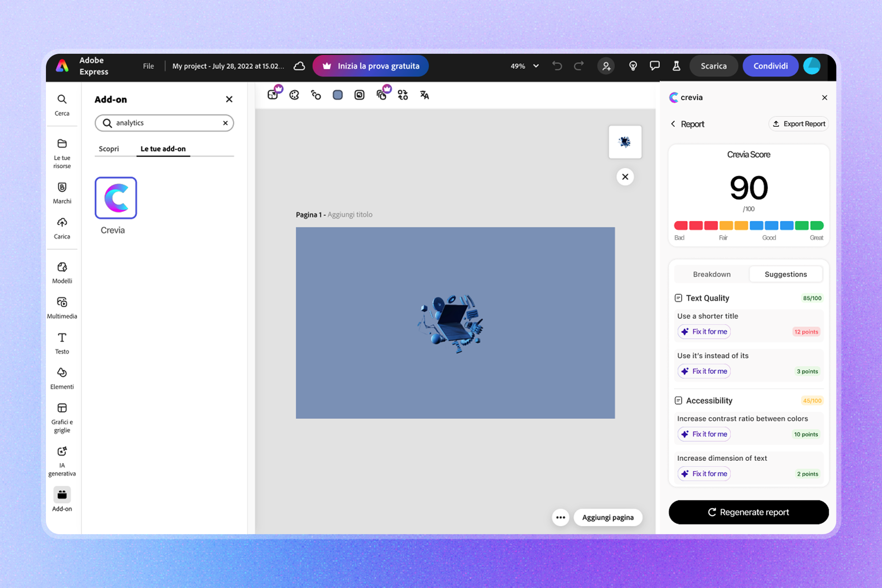Open the File menu
Screen dimensions: 882x588
148,66
